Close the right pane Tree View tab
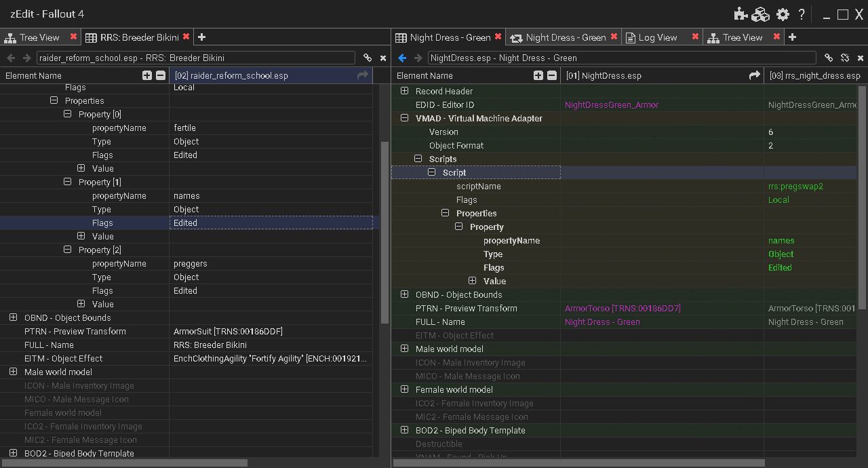The image size is (868, 468). (776, 37)
